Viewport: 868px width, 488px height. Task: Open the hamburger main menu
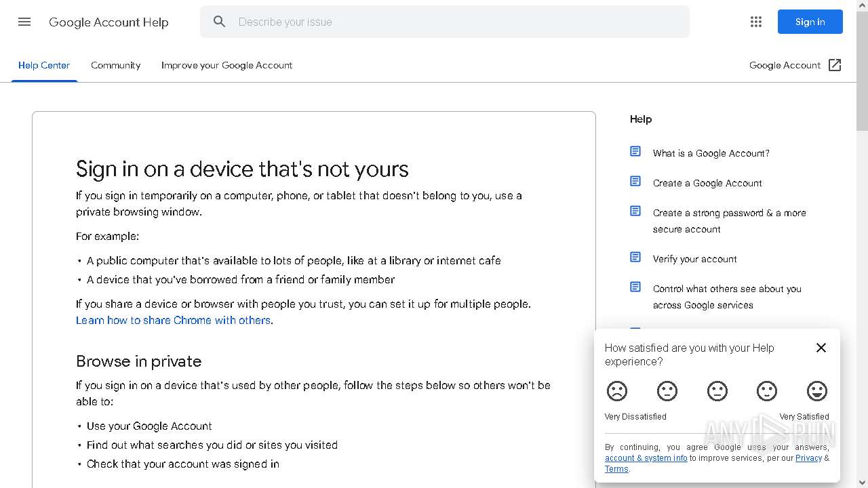coord(24,22)
